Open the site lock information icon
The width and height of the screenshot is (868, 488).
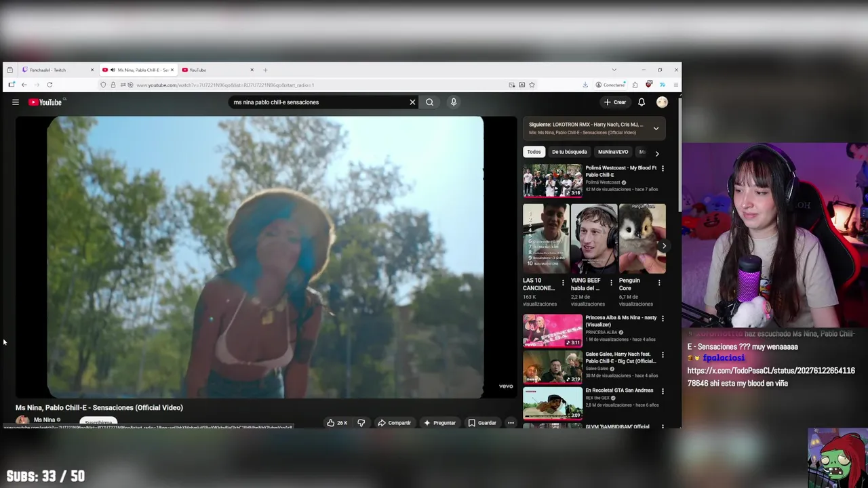113,85
